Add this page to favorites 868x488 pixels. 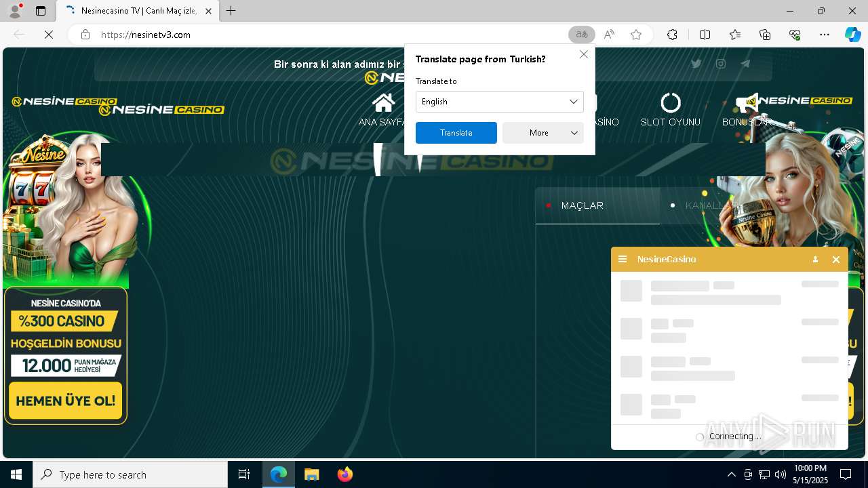point(636,35)
